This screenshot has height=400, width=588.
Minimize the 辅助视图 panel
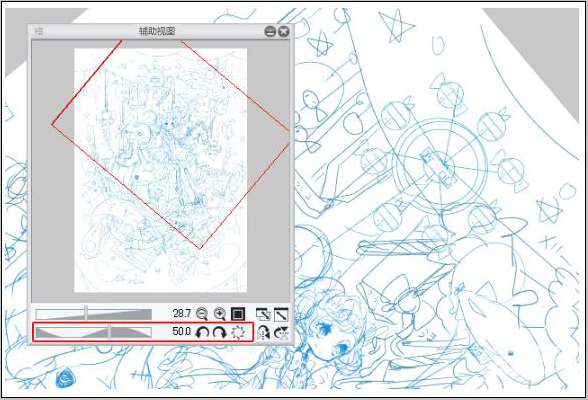[270, 31]
